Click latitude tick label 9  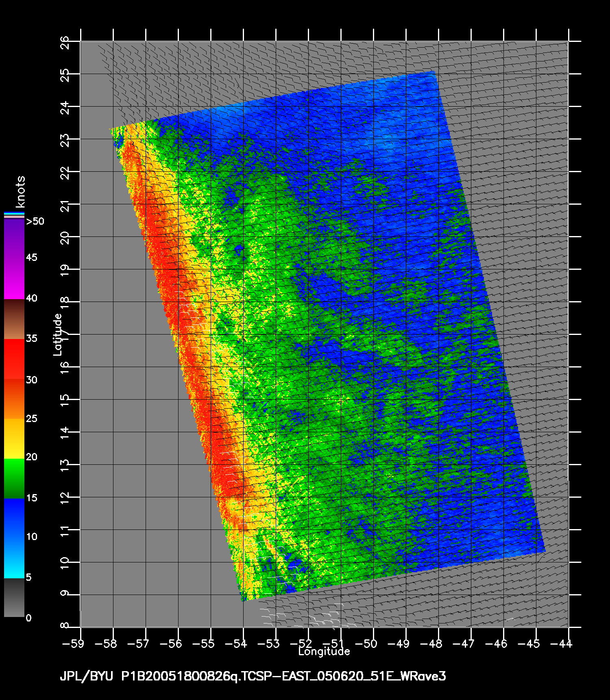click(65, 593)
